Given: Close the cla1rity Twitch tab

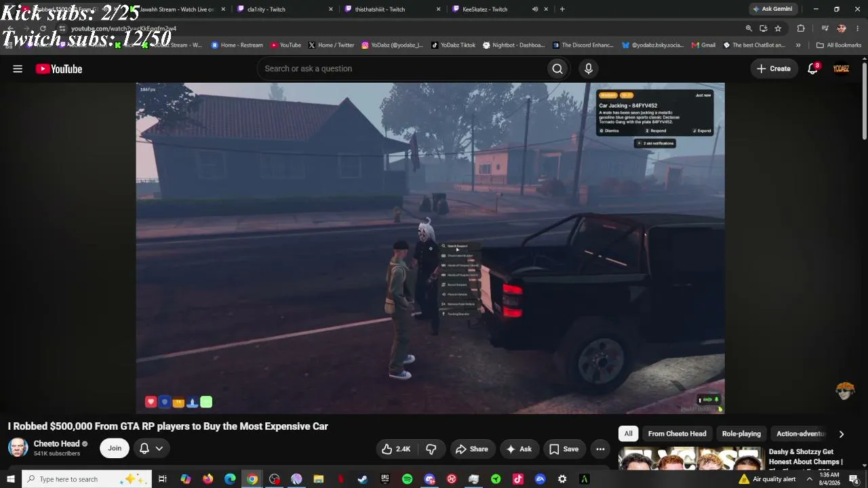Looking at the screenshot, I should click(x=331, y=9).
